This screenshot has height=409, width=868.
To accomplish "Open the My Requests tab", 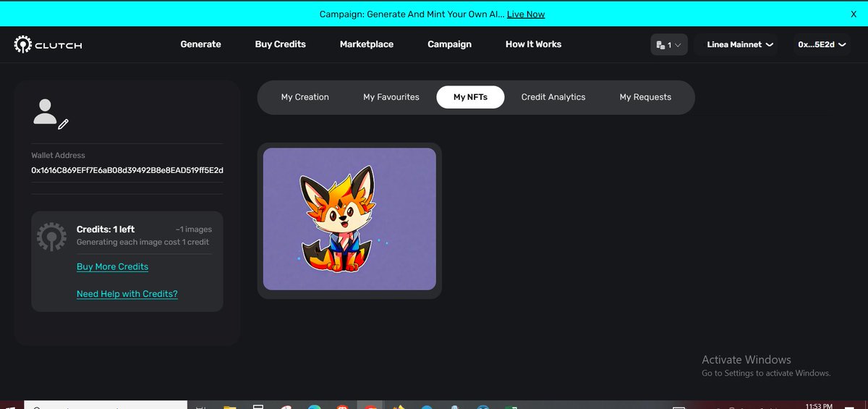I will tap(645, 97).
